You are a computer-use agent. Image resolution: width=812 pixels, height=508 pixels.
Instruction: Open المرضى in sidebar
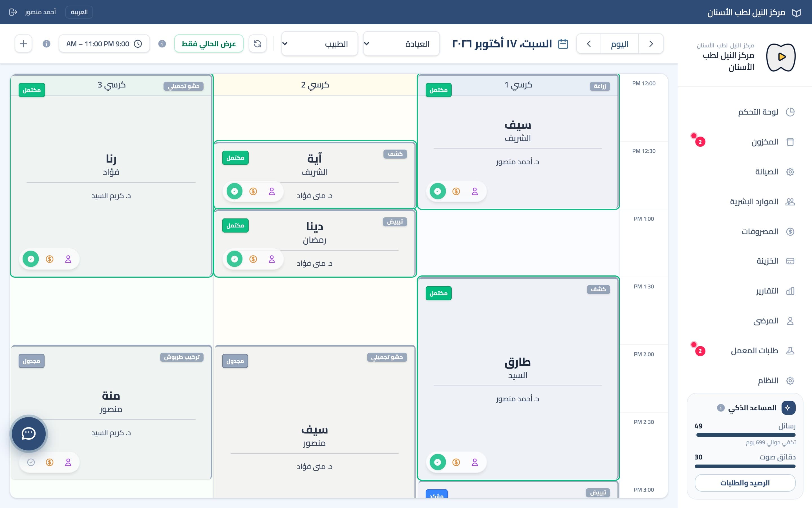[x=745, y=321]
